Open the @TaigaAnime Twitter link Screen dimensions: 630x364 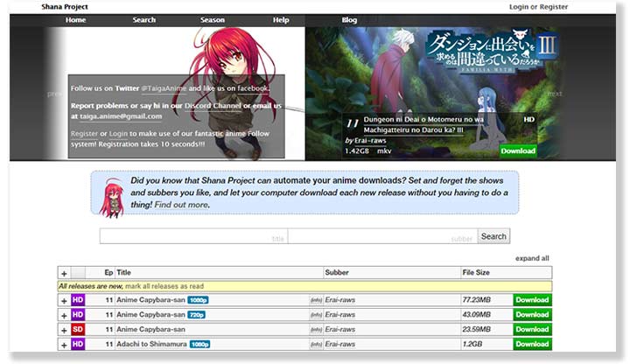click(x=164, y=88)
